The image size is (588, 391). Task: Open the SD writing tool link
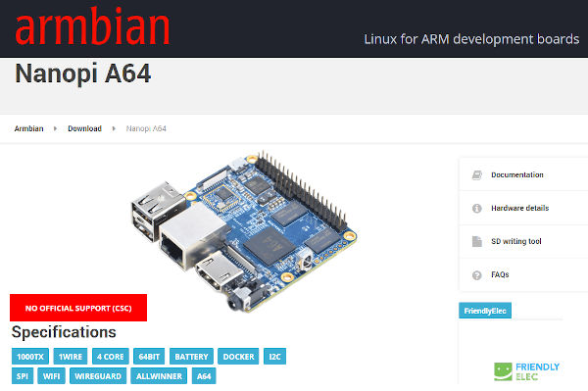(516, 241)
